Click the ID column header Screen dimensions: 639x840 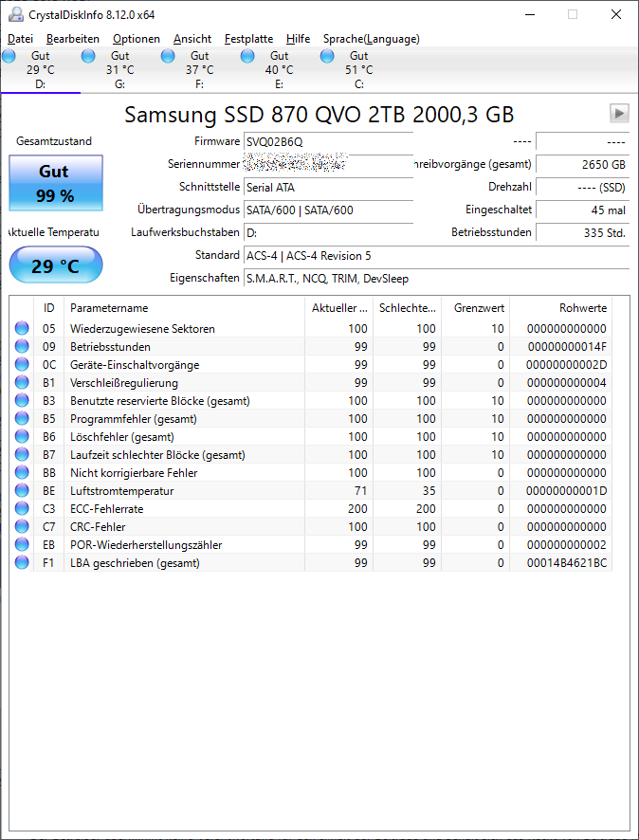click(x=48, y=308)
